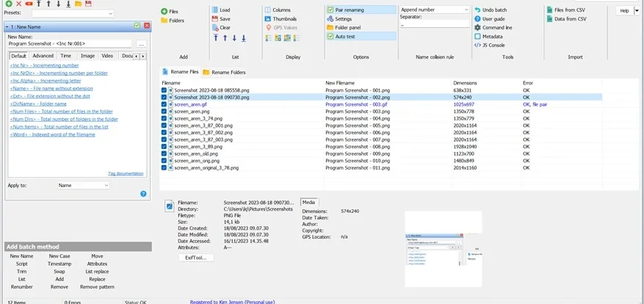Select the Advanced tags tab

pyautogui.click(x=43, y=56)
